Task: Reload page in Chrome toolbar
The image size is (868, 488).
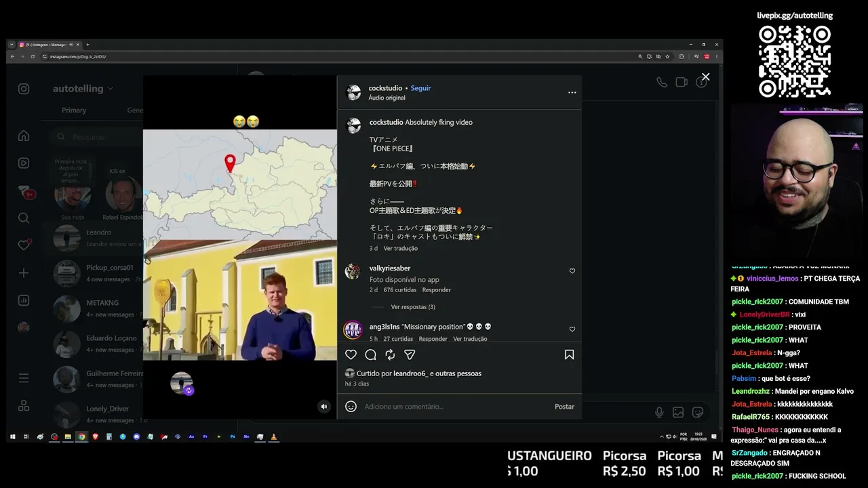Action: [x=33, y=56]
